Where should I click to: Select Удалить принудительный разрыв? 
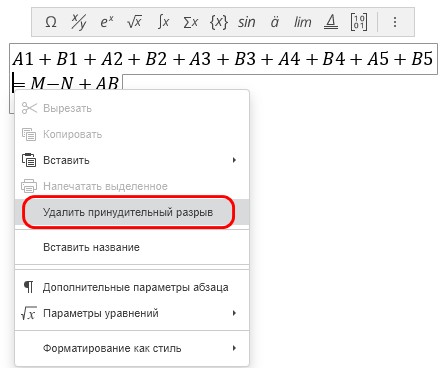[132, 212]
